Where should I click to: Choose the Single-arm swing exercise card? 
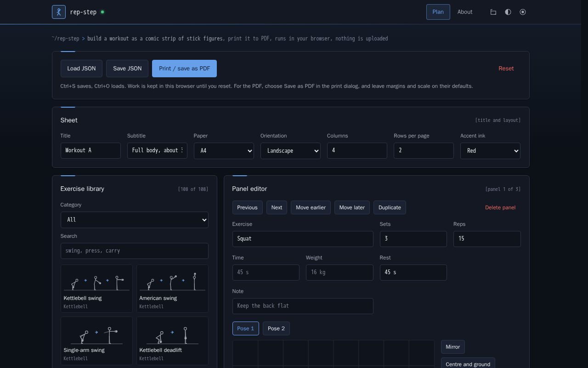click(96, 340)
